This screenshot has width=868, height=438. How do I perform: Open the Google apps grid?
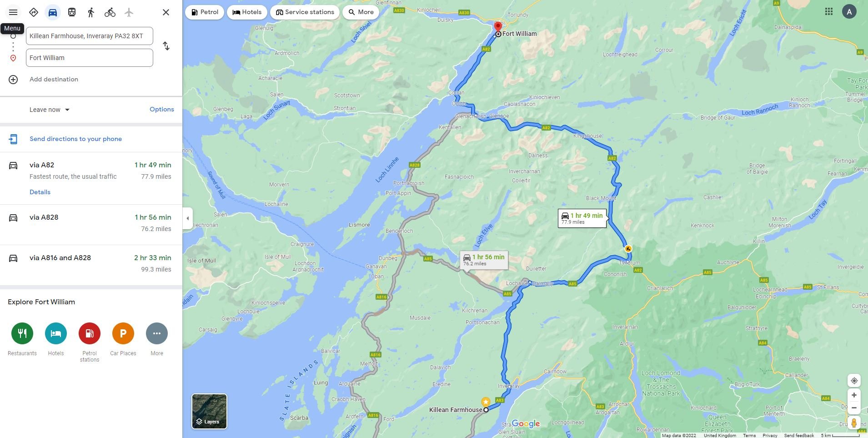point(829,12)
